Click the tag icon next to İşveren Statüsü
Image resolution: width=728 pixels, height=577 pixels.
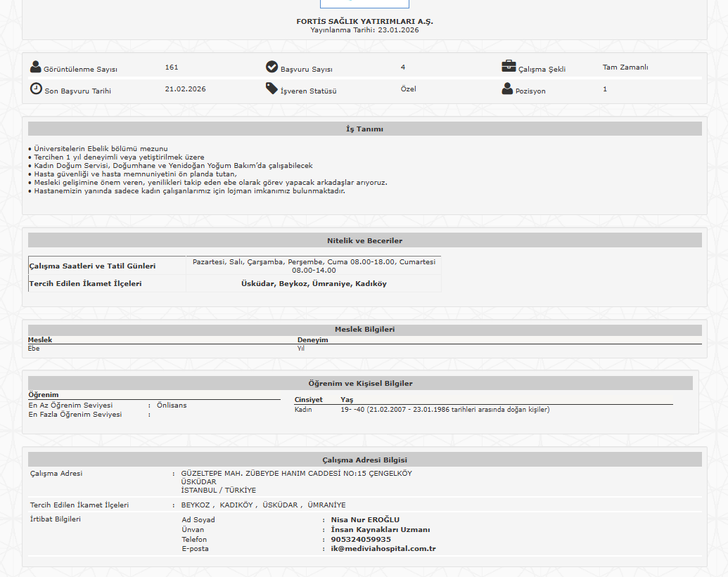coord(272,89)
